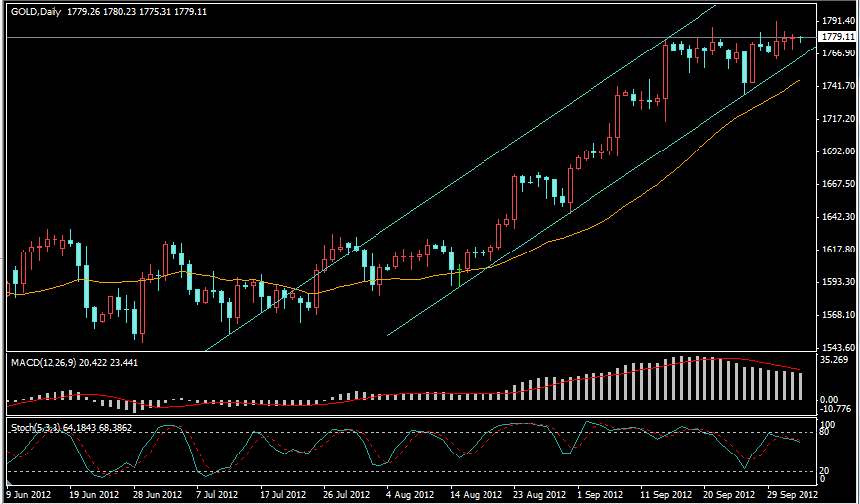
Task: Click the chart shift triangle at bottom-left corner
Action: tap(9, 485)
